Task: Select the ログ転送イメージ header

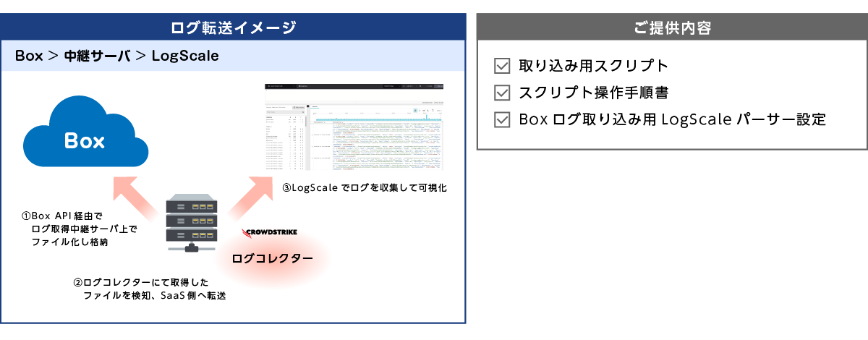Action: pyautogui.click(x=233, y=27)
